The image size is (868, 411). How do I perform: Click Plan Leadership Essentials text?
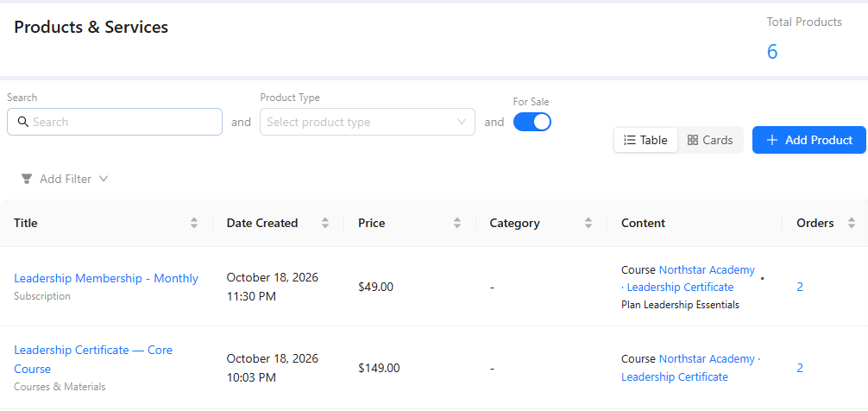[x=681, y=305]
